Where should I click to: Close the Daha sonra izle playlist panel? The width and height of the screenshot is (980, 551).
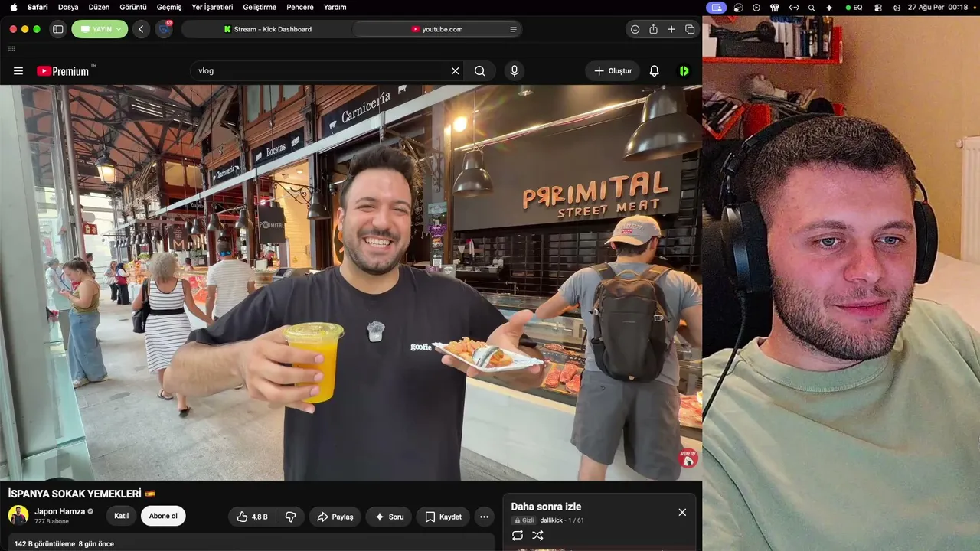pyautogui.click(x=682, y=512)
